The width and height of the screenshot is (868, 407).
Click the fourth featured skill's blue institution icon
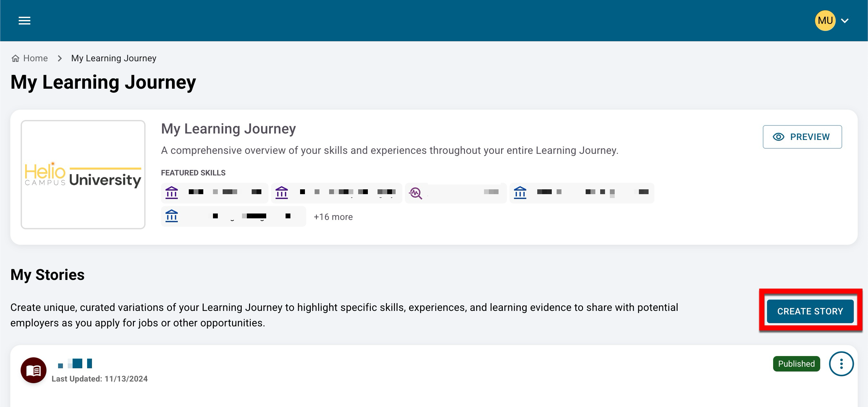pos(520,193)
